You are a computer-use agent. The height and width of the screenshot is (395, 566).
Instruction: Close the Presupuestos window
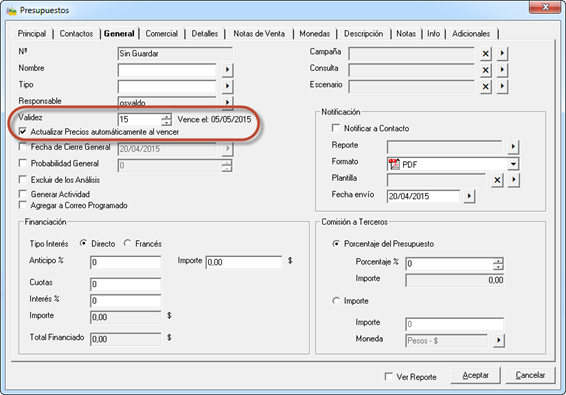coord(545,7)
